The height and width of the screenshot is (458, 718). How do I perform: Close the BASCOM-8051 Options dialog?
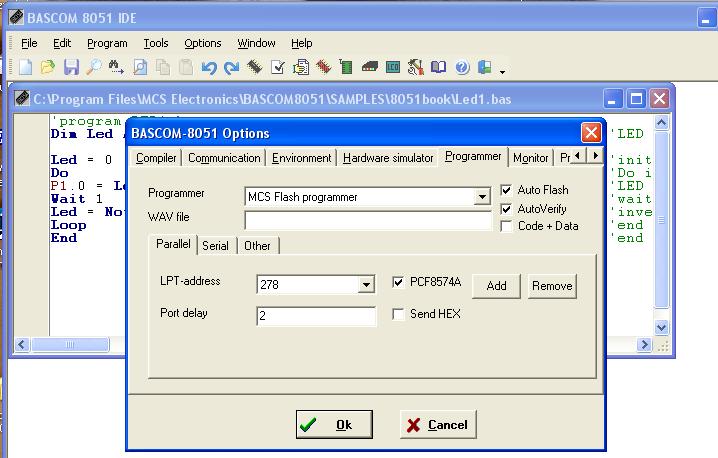591,133
